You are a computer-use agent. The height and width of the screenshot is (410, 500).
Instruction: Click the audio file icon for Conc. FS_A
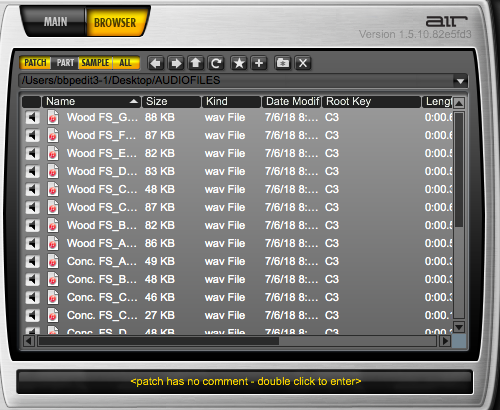(x=53, y=261)
